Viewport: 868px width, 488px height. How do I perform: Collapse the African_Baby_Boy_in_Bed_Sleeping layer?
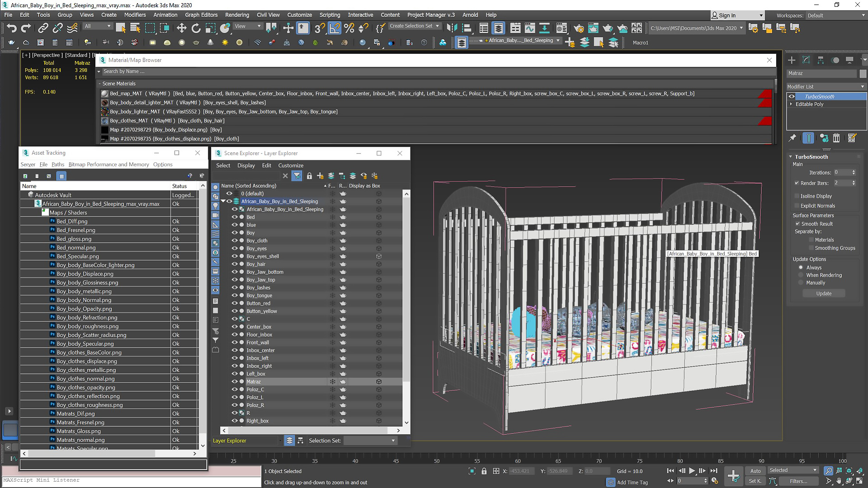point(223,202)
